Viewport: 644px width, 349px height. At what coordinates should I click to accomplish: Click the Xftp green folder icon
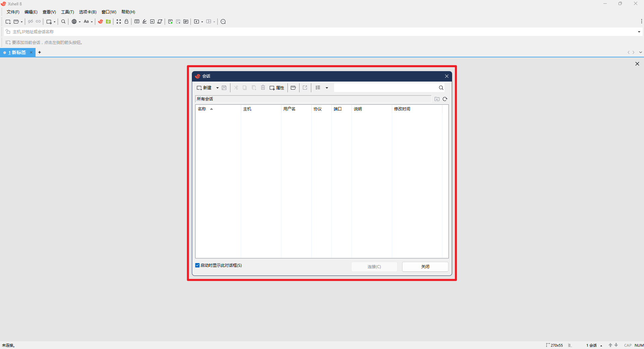[x=108, y=21]
